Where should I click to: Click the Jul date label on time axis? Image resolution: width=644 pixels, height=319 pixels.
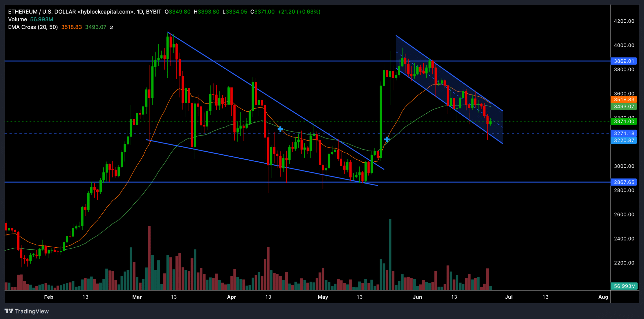pyautogui.click(x=509, y=297)
